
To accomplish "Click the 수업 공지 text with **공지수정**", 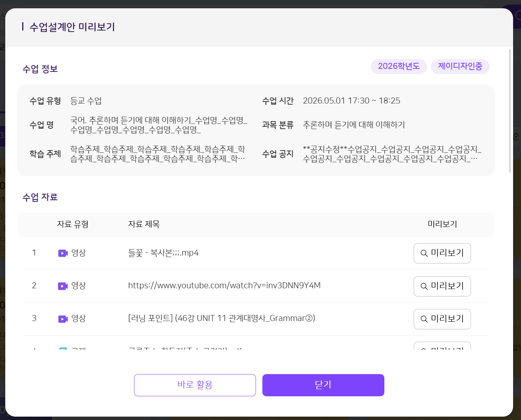I will [392, 154].
